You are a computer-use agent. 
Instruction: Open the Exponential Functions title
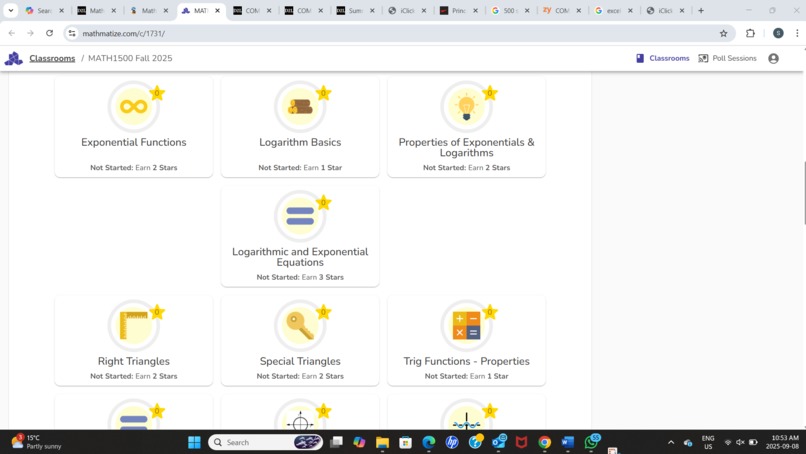coord(134,142)
